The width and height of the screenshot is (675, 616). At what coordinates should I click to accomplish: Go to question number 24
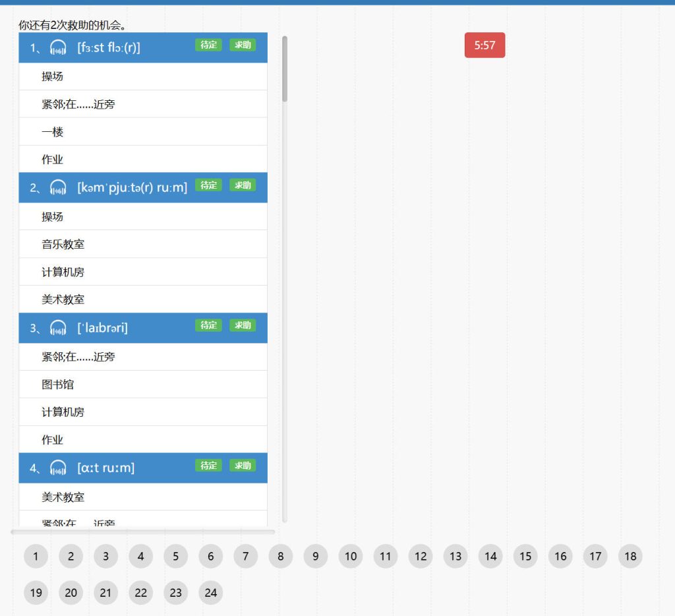[210, 592]
